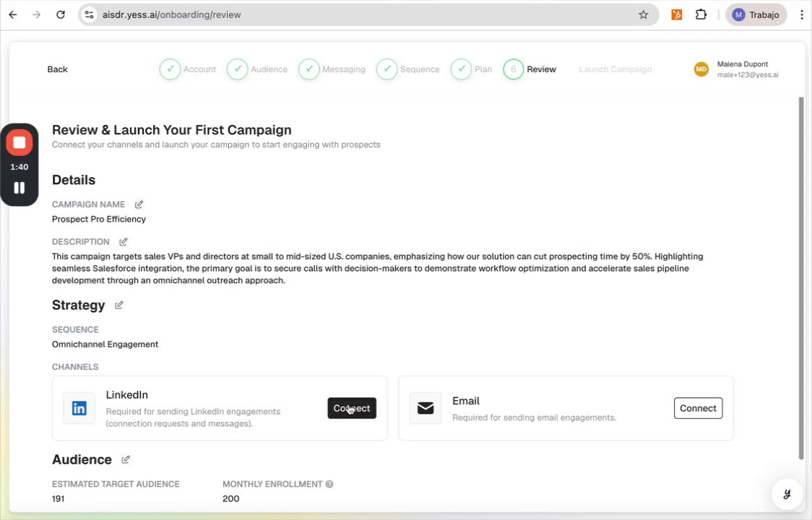The image size is (812, 520).
Task: Open the Yess chat widget icon
Action: point(787,494)
